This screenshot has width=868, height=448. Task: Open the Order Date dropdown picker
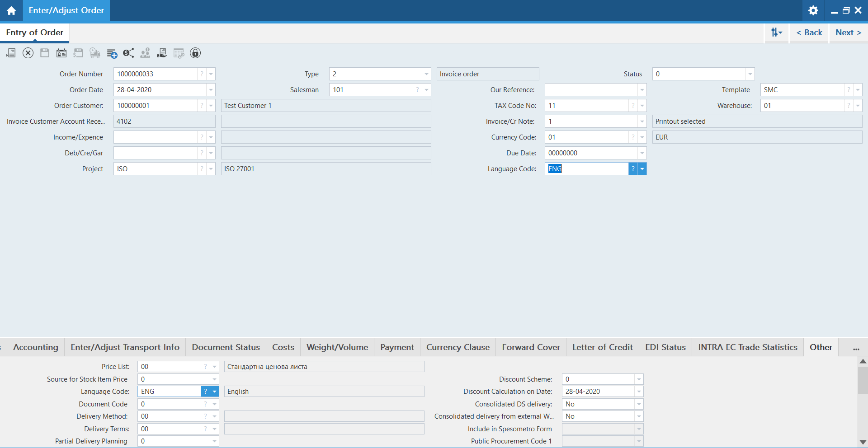point(211,90)
